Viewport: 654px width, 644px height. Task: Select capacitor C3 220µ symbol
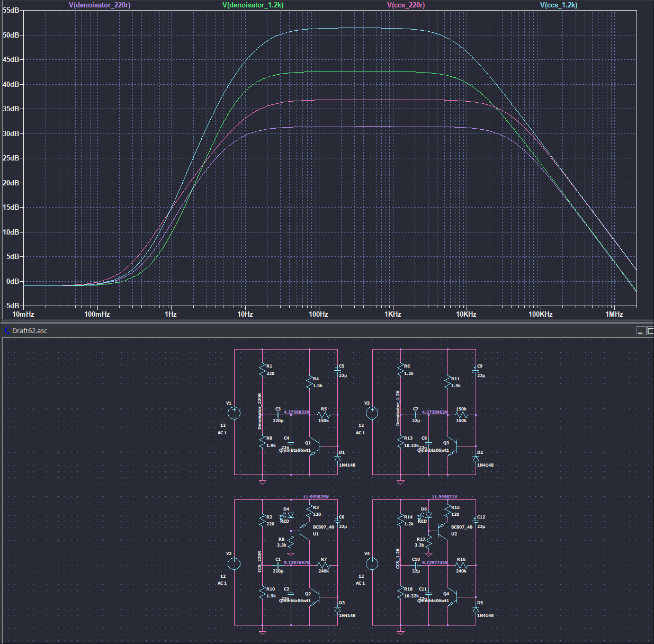pyautogui.click(x=278, y=415)
